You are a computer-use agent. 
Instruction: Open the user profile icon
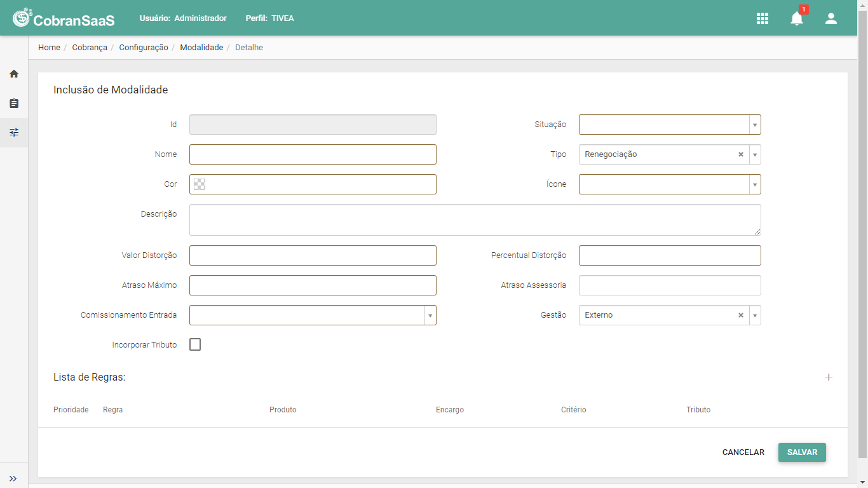pyautogui.click(x=831, y=18)
